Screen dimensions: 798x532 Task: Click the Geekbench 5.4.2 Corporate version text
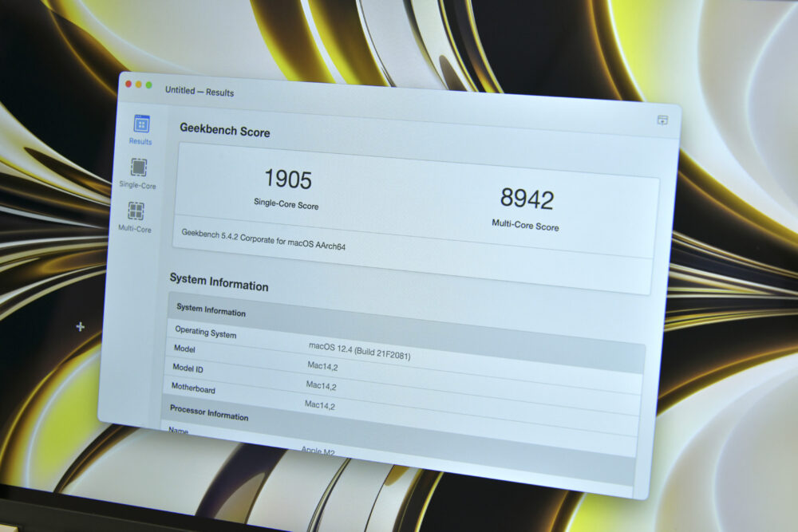263,240
